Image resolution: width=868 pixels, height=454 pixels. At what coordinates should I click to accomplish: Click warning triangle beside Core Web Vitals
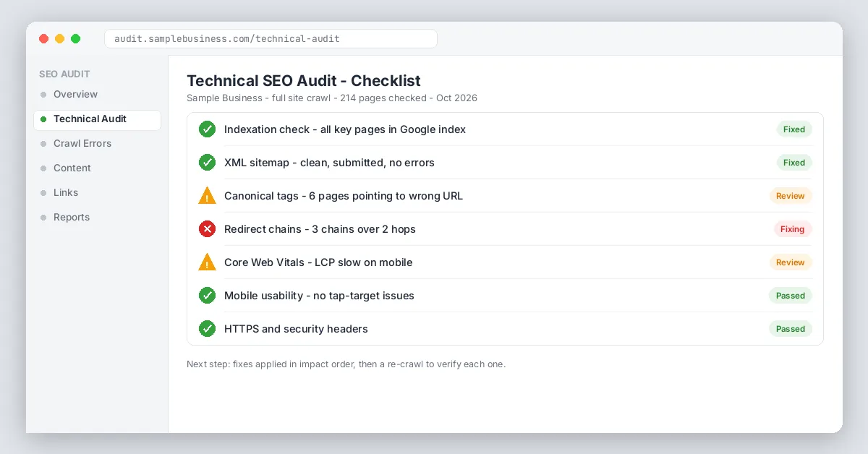207,262
